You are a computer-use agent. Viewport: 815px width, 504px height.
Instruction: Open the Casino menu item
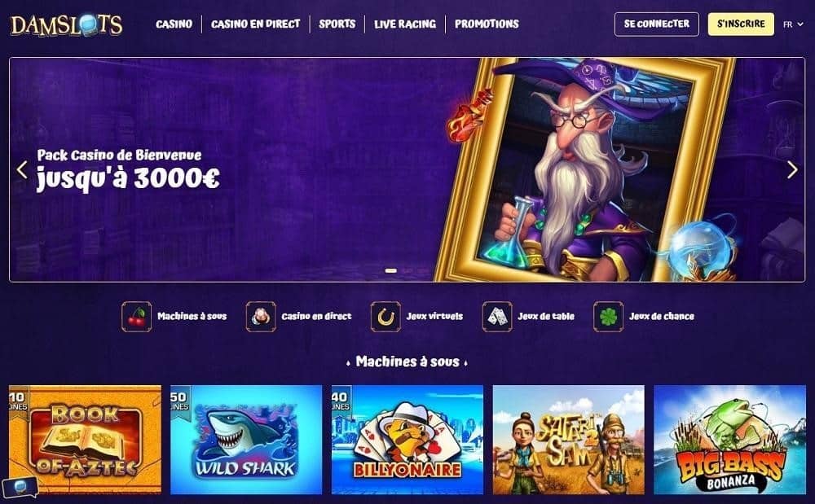pyautogui.click(x=174, y=24)
